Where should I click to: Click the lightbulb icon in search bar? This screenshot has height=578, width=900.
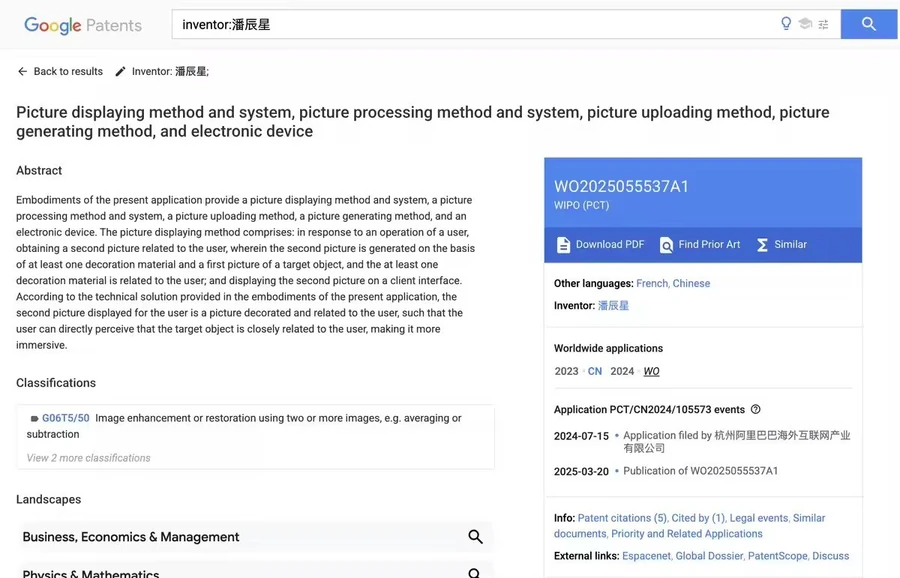pyautogui.click(x=786, y=24)
